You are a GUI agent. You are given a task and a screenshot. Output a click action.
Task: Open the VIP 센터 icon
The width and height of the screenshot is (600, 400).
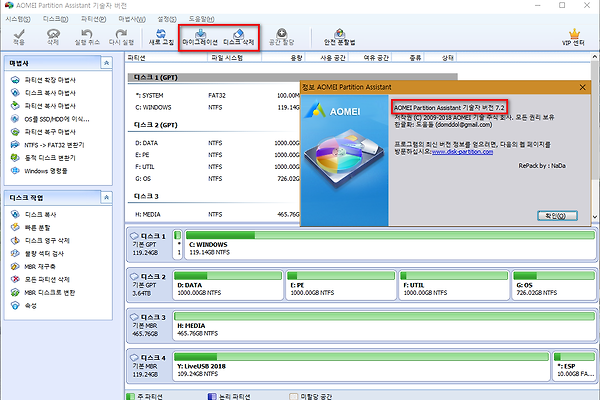tap(575, 37)
